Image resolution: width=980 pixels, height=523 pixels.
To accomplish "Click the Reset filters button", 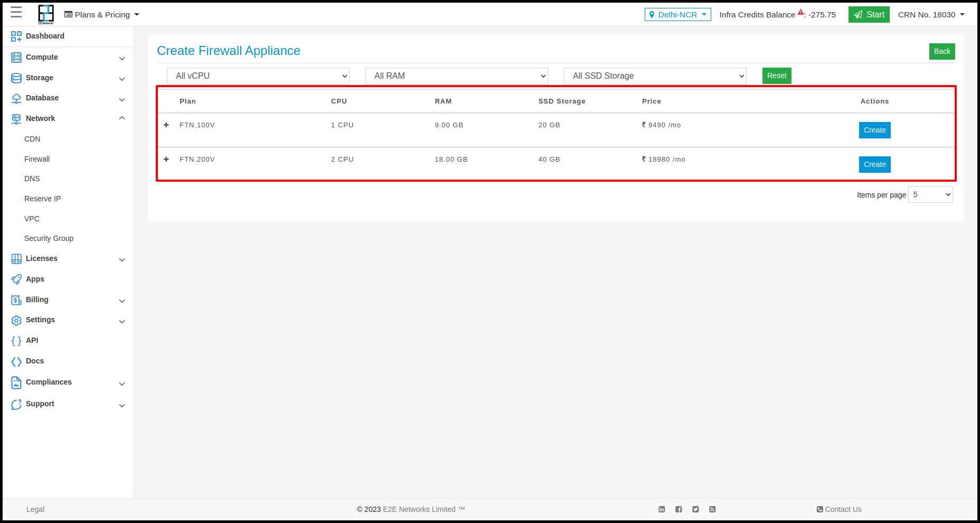I will 777,76.
